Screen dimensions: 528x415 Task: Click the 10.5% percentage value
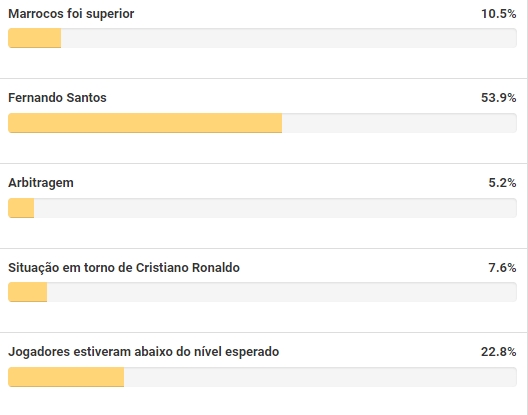point(499,14)
